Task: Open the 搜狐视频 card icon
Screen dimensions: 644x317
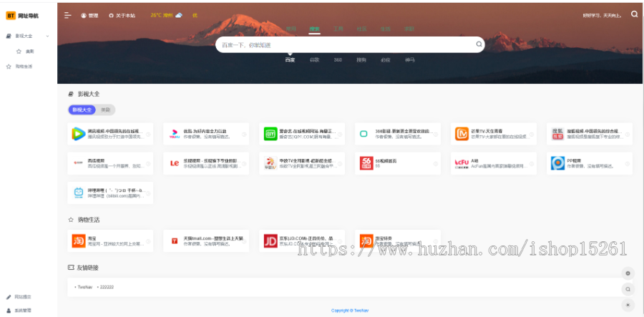Action: pos(557,134)
